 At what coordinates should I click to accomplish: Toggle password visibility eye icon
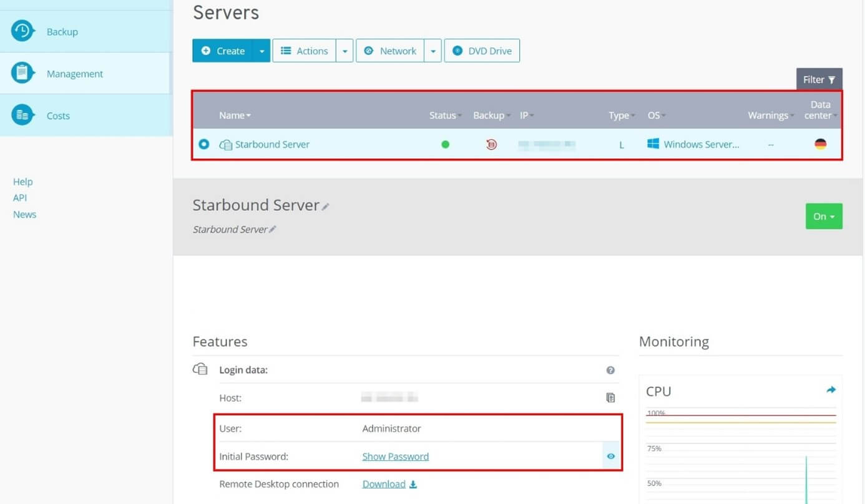[x=610, y=456]
